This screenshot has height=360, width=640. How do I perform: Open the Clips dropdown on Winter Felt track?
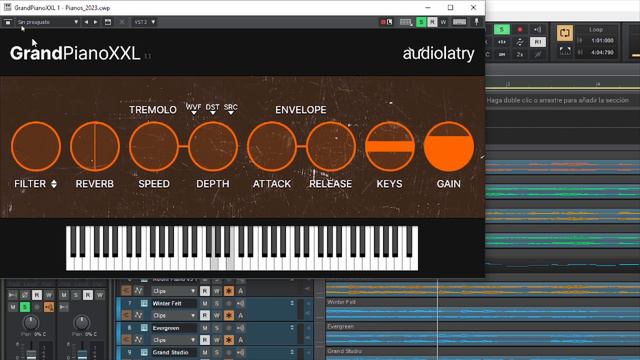(x=174, y=316)
